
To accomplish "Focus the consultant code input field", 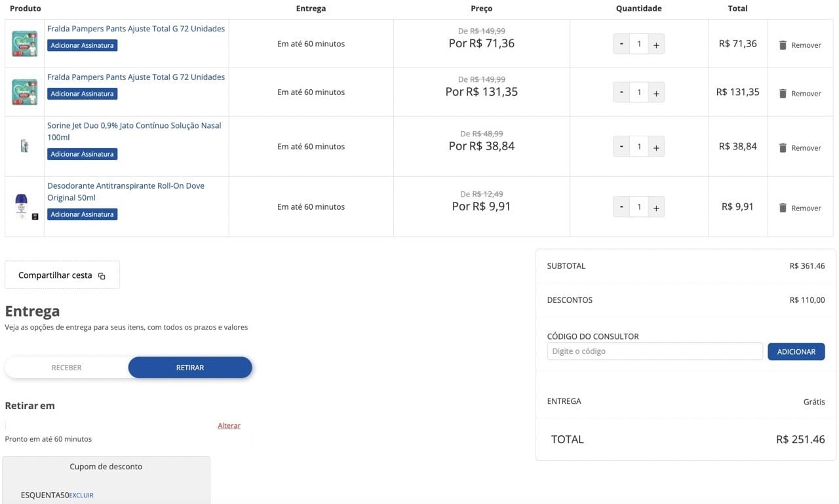I will click(655, 351).
